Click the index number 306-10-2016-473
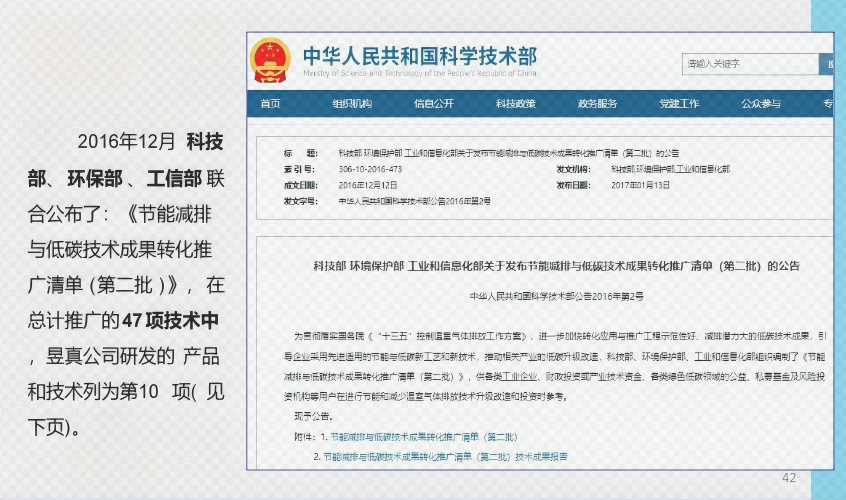846x500 pixels. click(x=374, y=169)
